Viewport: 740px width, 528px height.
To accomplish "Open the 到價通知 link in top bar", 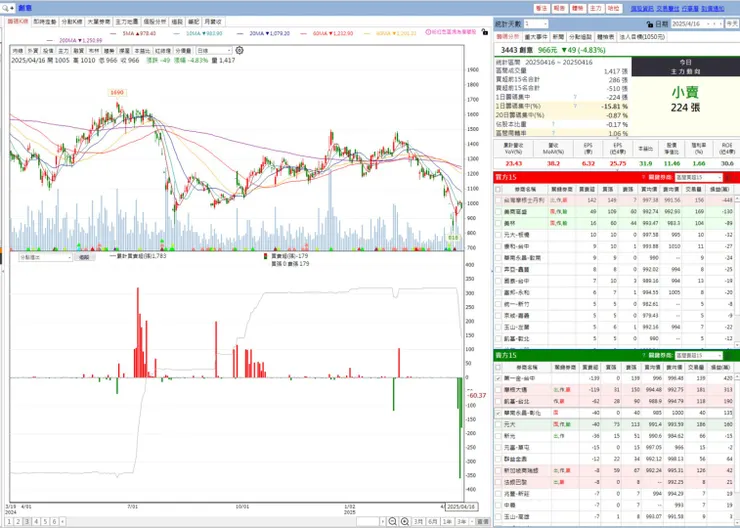I will [x=713, y=8].
